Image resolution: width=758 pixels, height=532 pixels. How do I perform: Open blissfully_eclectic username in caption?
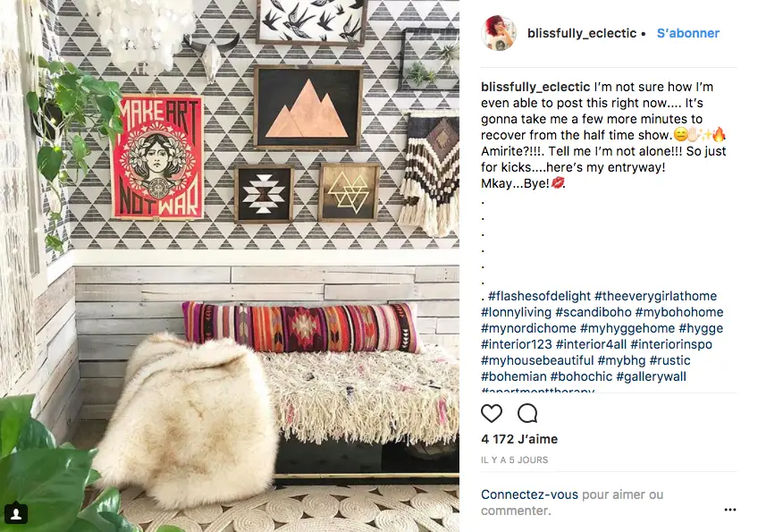[535, 87]
